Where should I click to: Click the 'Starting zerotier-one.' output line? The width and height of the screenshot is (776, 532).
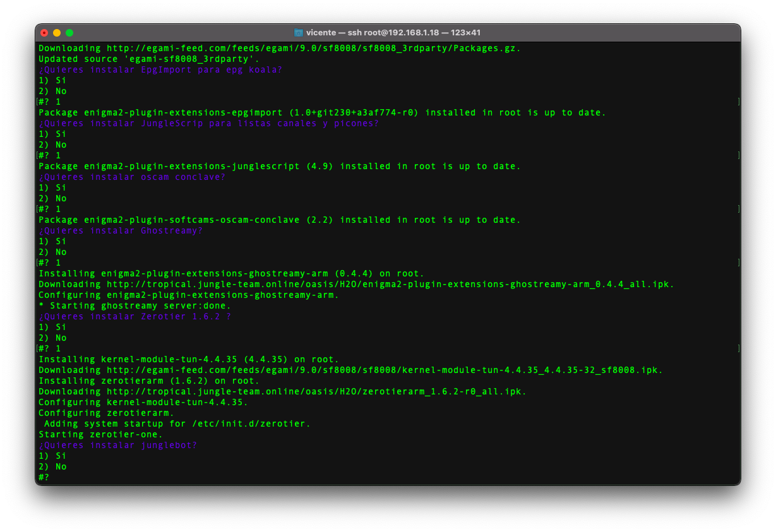pos(101,435)
